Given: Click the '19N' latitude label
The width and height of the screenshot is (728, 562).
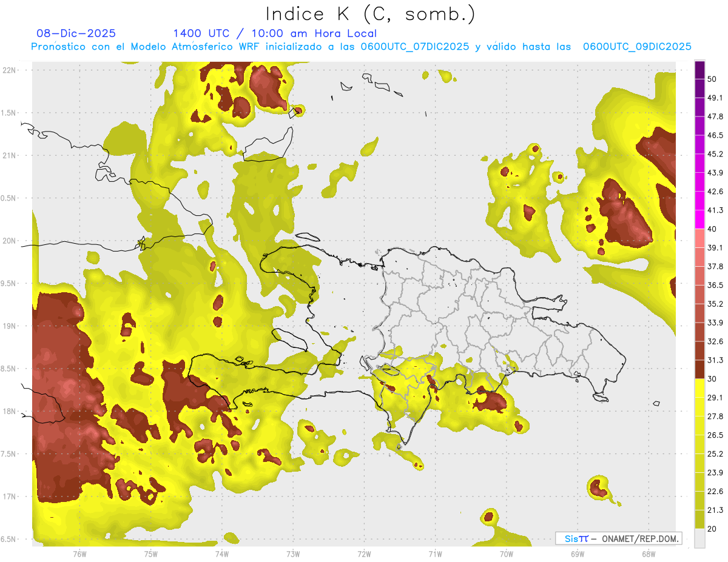Looking at the screenshot, I should tap(10, 326).
